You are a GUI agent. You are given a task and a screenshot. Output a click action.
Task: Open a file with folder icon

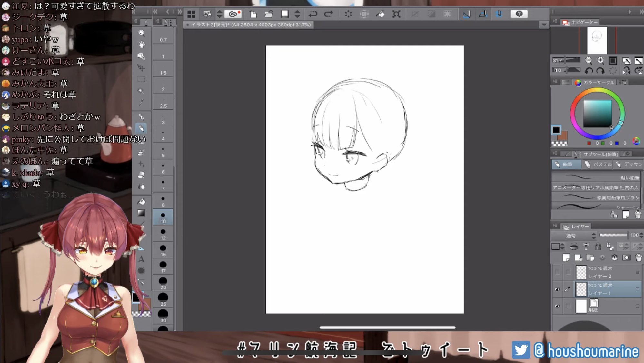pyautogui.click(x=269, y=14)
